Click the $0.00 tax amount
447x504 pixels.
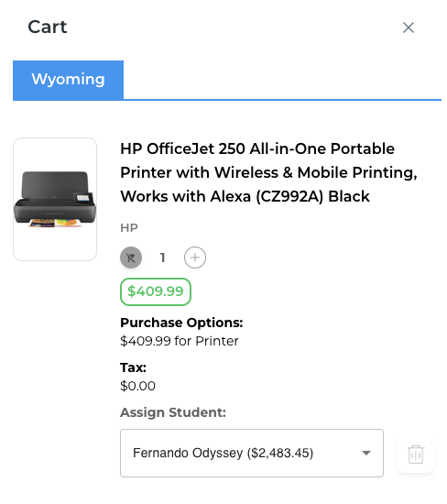pyautogui.click(x=137, y=386)
